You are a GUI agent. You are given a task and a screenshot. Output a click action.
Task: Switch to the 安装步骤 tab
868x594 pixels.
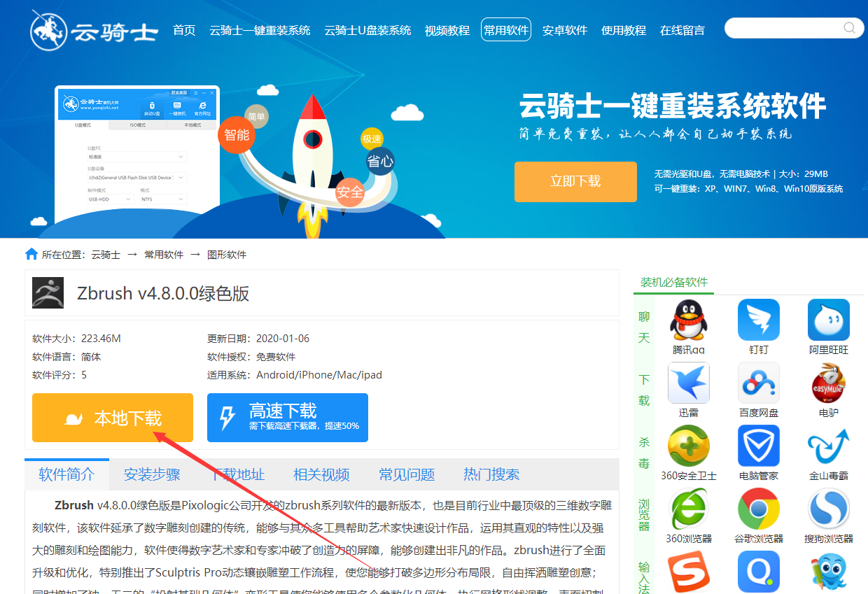152,474
